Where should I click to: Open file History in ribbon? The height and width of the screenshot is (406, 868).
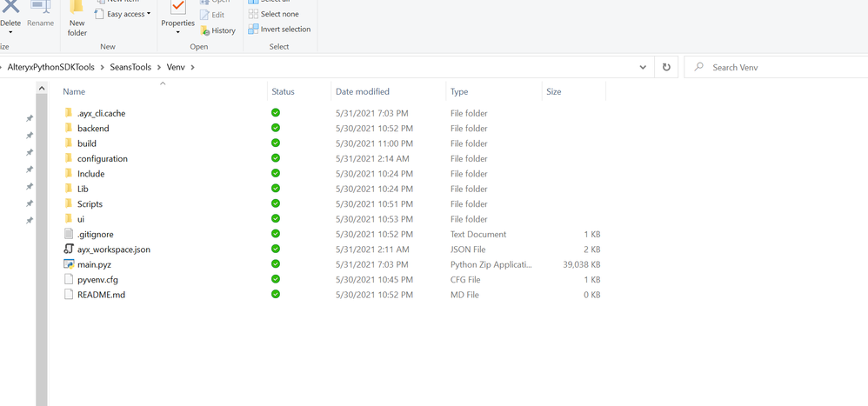point(217,30)
